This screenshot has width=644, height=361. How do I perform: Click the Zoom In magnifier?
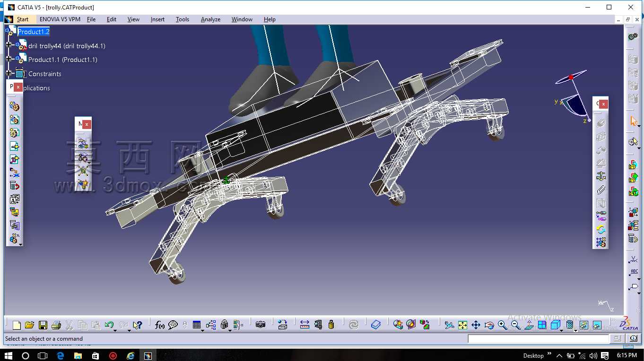(x=502, y=325)
